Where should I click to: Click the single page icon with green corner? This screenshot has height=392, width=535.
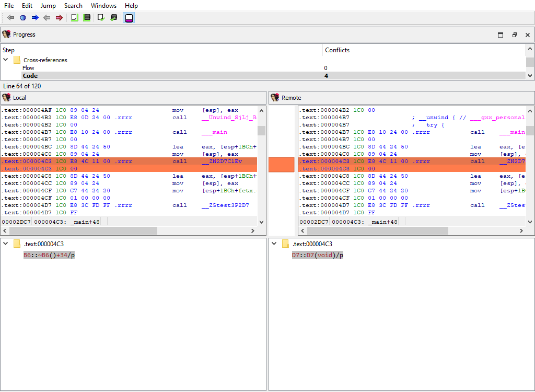75,18
